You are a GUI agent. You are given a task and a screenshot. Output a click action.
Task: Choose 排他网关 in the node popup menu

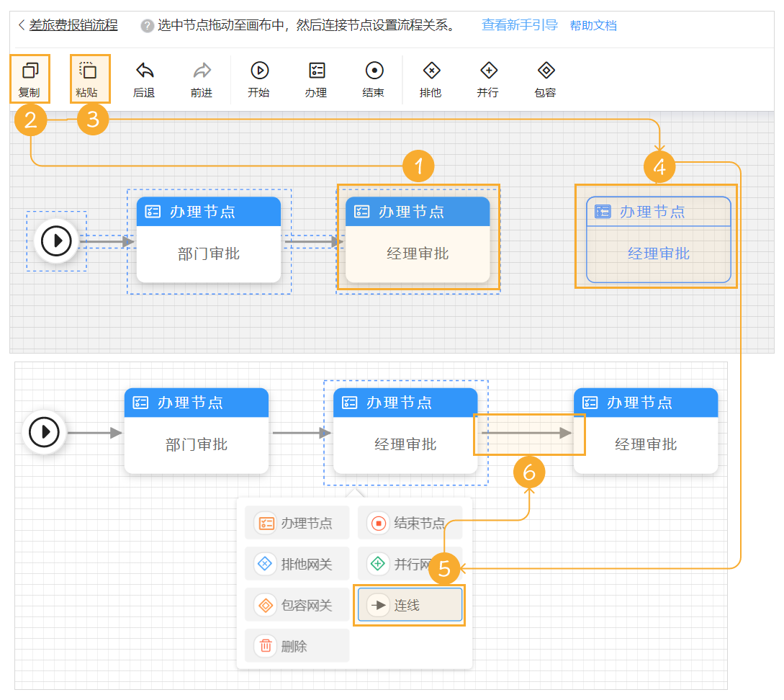pyautogui.click(x=297, y=564)
